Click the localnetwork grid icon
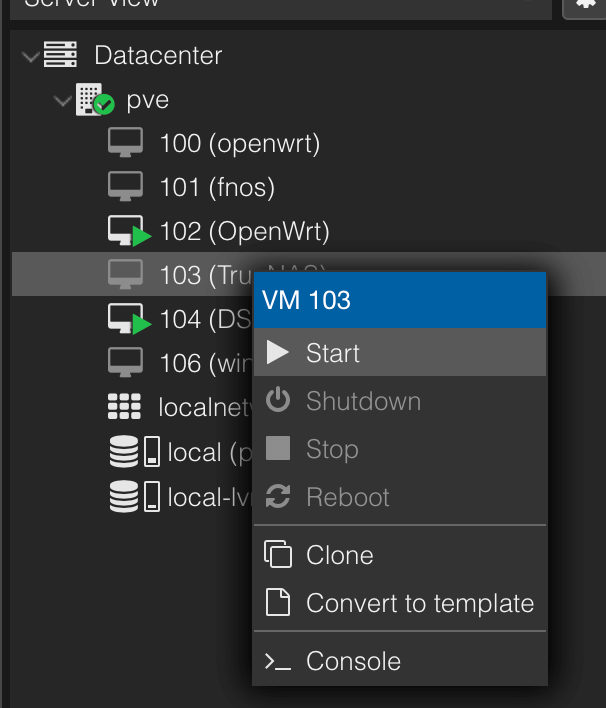606x708 pixels. pyautogui.click(x=124, y=407)
